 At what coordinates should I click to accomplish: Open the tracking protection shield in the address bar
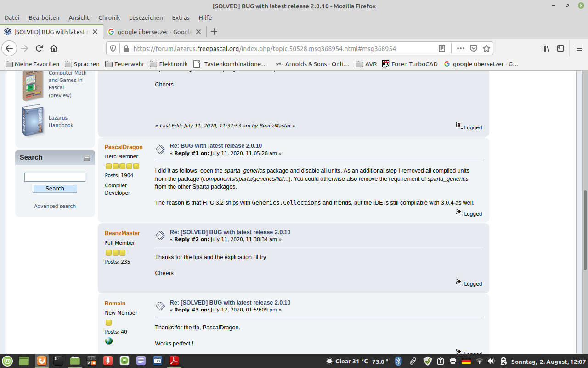(x=113, y=48)
